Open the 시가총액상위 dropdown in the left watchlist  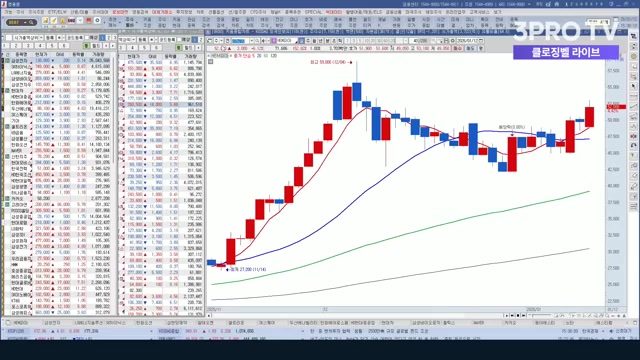point(29,38)
